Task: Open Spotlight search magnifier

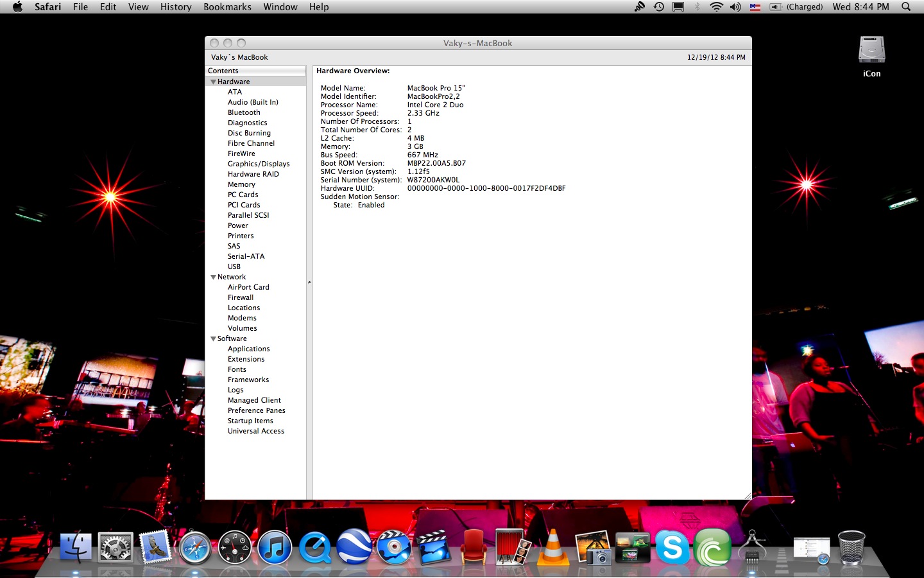Action: [x=906, y=7]
